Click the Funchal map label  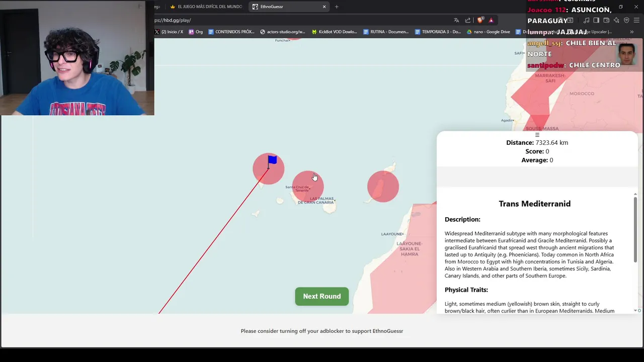(282, 40)
